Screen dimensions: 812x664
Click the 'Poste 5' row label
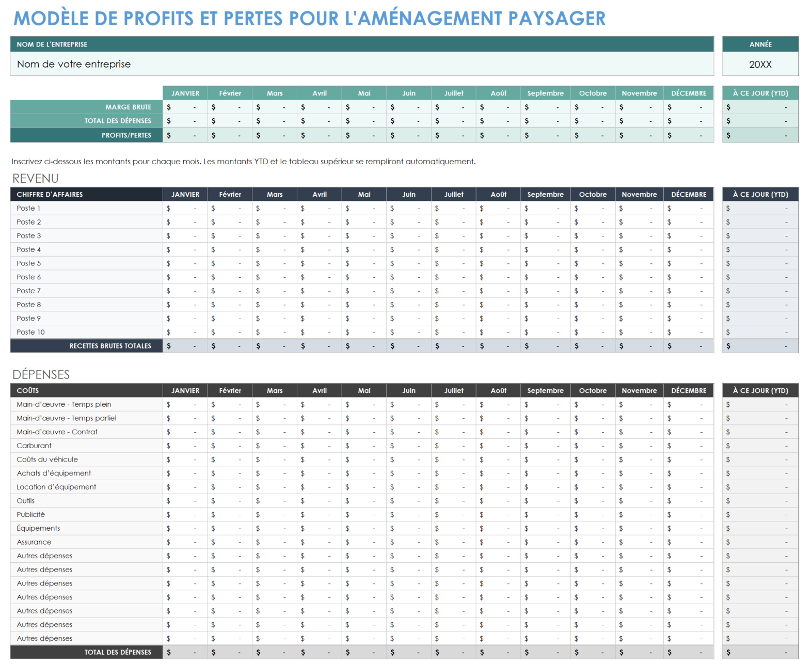pos(29,263)
